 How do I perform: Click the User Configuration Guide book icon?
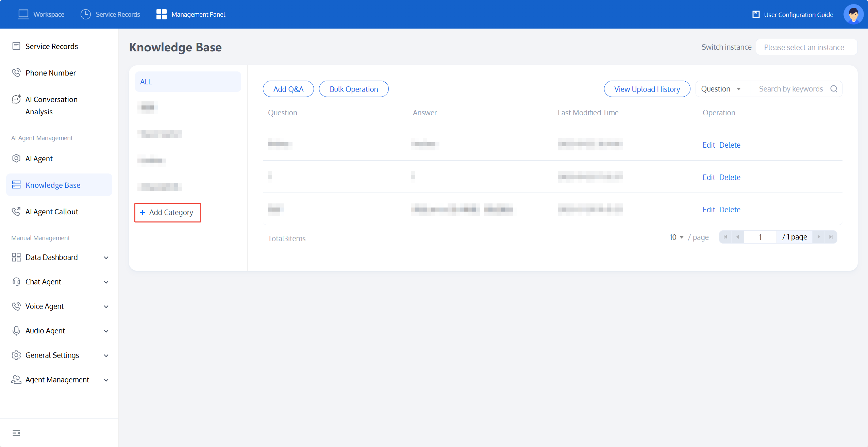click(x=756, y=14)
